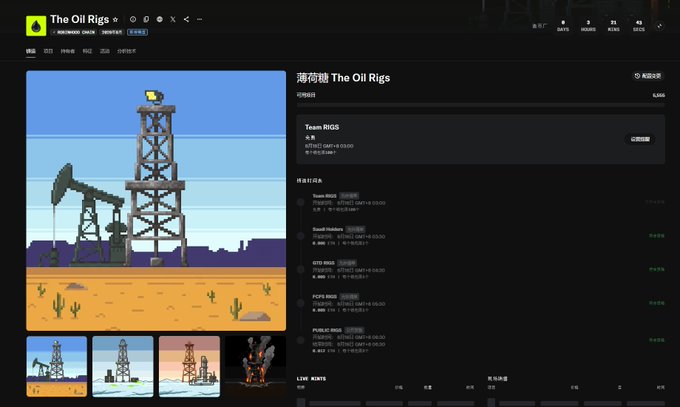Click the 'LIVE MINTS' section heading
Image resolution: width=680 pixels, height=407 pixels.
coord(311,379)
